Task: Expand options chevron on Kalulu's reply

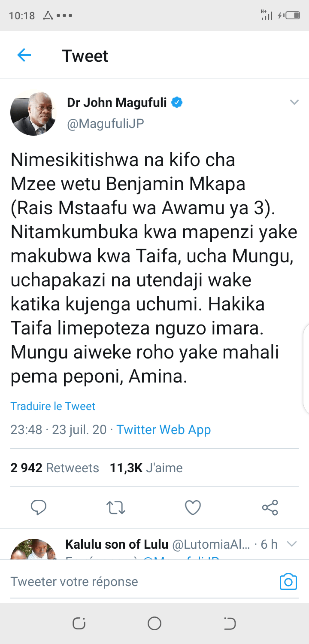Action: click(x=292, y=544)
